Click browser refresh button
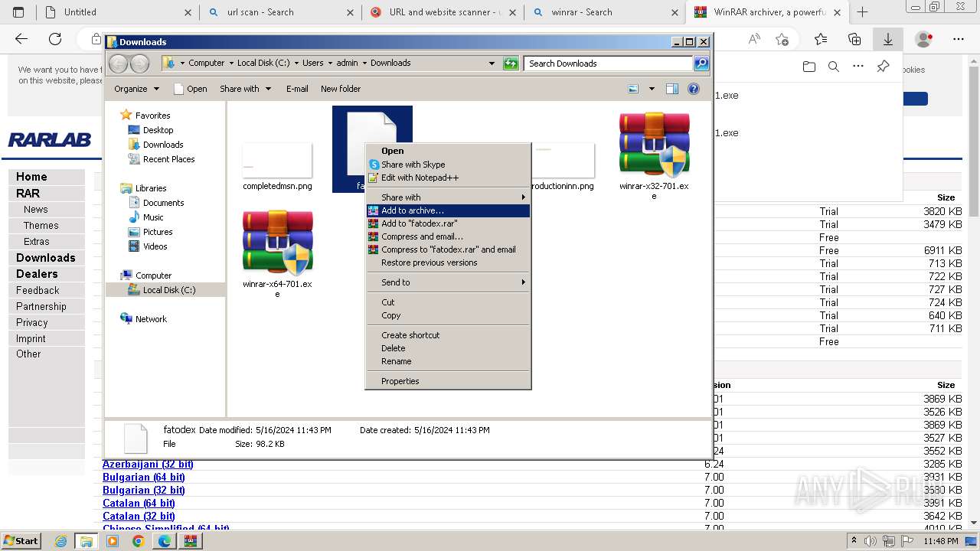The height and width of the screenshot is (551, 980). [x=55, y=39]
